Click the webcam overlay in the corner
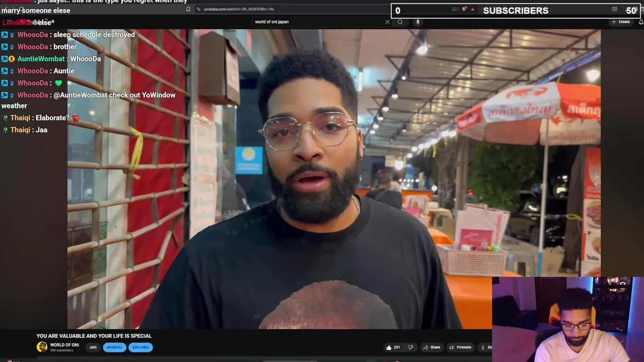The image size is (644, 362). (568, 319)
